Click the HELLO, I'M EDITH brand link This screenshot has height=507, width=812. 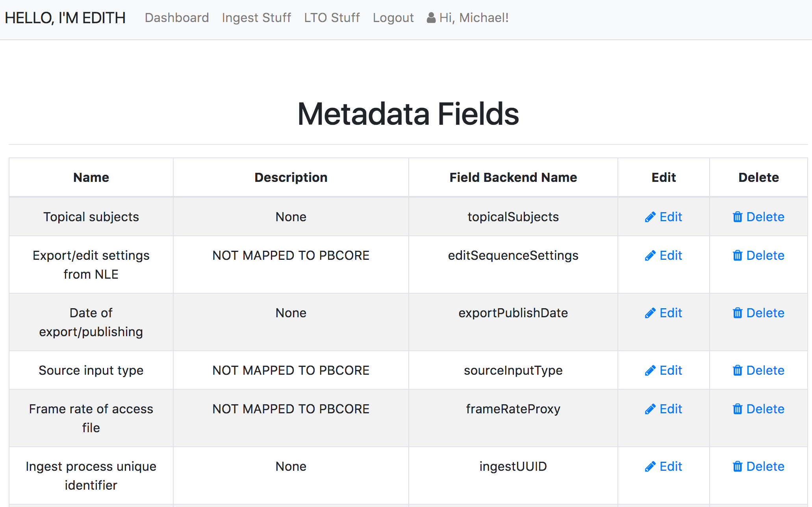click(x=65, y=18)
